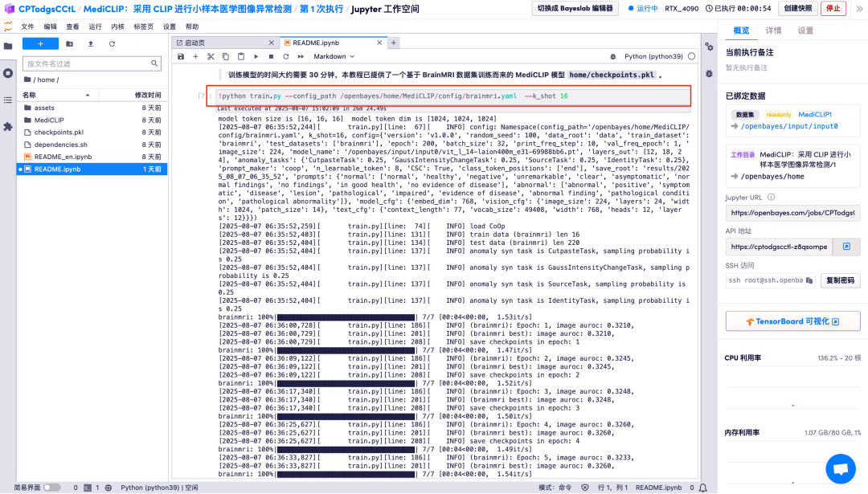Click the 切换成 Bayeslab 编辑器 button

(x=575, y=9)
